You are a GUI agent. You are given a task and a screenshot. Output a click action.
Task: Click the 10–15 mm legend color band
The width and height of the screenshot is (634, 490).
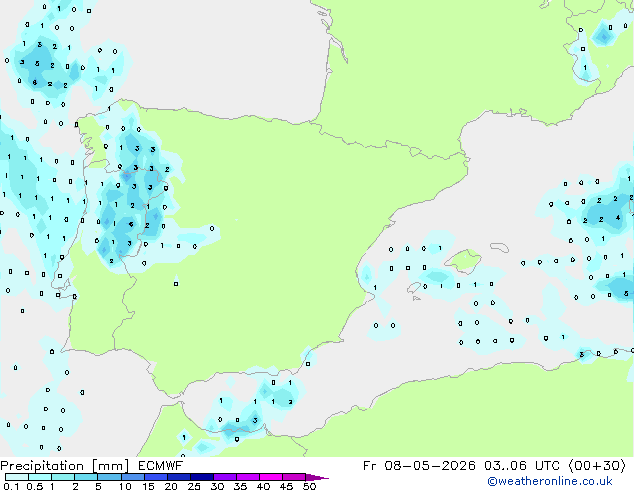click(132, 477)
